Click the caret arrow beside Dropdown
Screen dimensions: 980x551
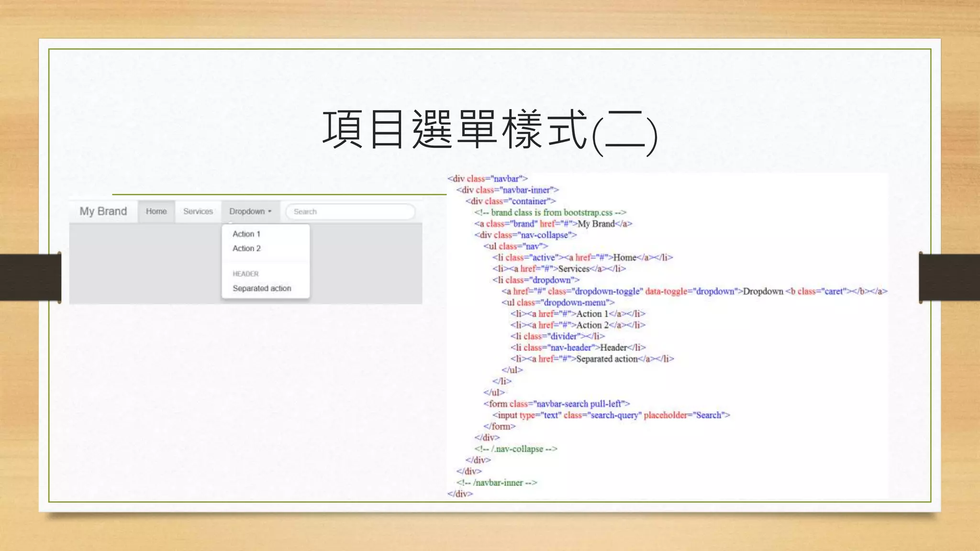(x=270, y=211)
